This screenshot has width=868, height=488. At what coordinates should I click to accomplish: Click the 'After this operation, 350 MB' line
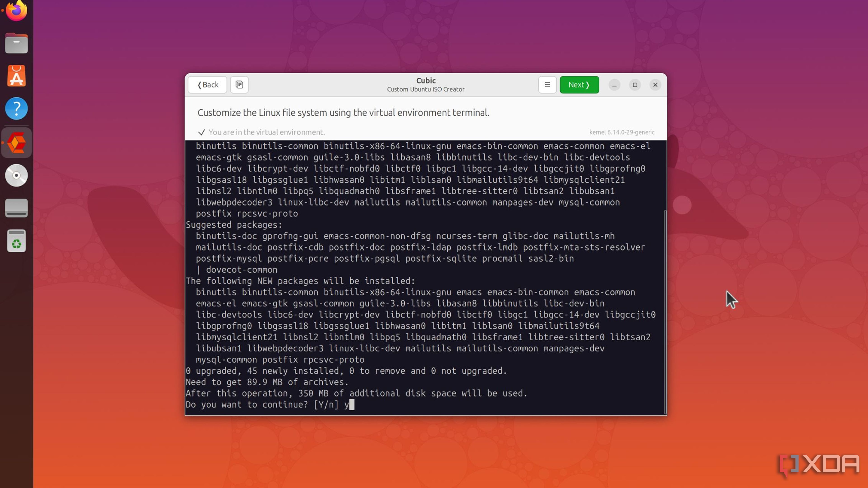(x=356, y=393)
